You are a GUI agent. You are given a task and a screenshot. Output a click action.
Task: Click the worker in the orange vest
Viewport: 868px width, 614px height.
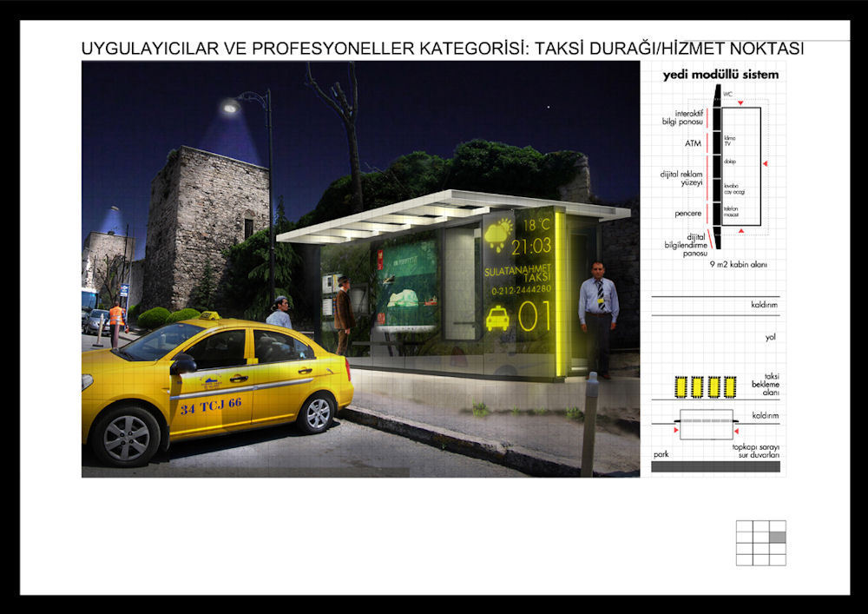[x=115, y=325]
